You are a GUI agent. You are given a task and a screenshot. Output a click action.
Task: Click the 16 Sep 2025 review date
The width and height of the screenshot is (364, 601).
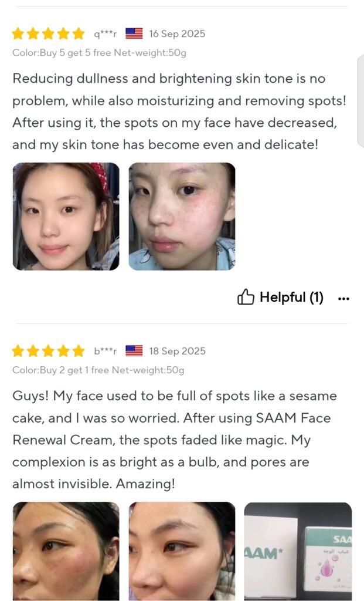[177, 33]
